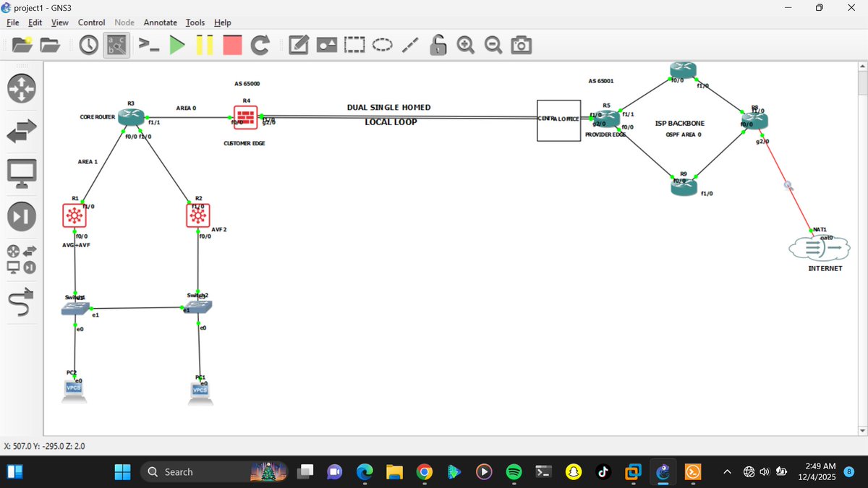Viewport: 868px width, 488px height.
Task: Select the NAT1 cloud node
Action: click(819, 248)
